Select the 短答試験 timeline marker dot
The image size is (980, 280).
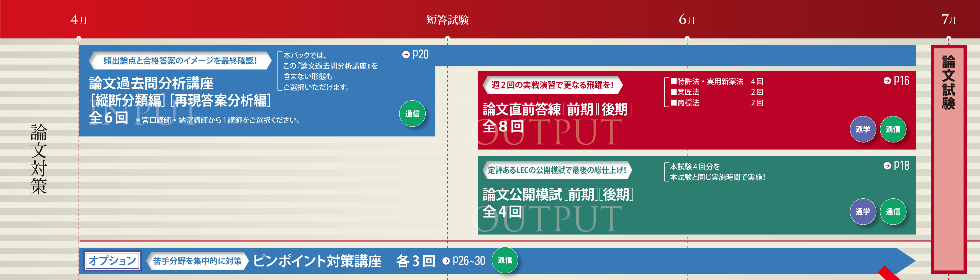447,38
